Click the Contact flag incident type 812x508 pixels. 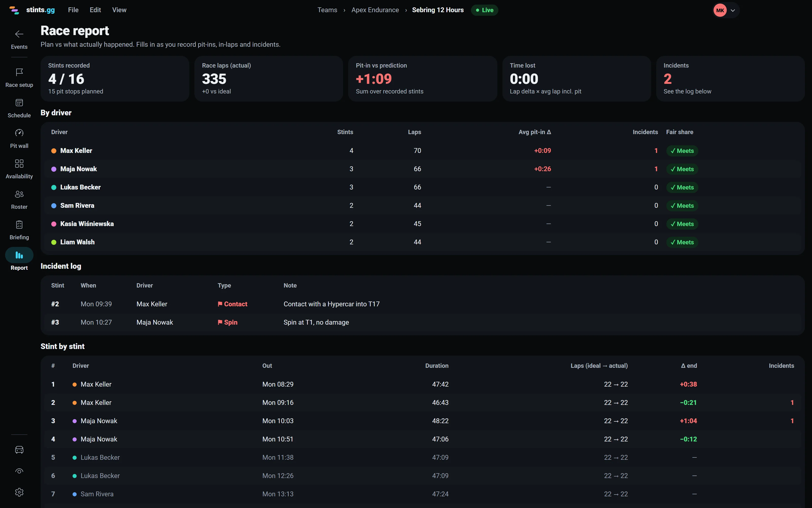pos(232,304)
